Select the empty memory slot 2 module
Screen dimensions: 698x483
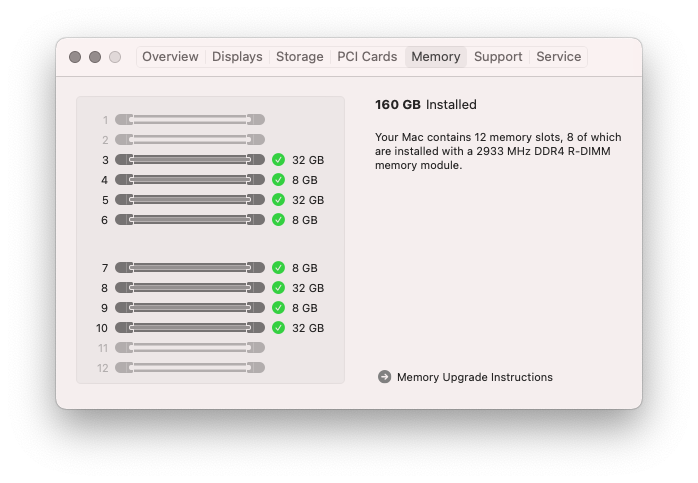pos(190,140)
